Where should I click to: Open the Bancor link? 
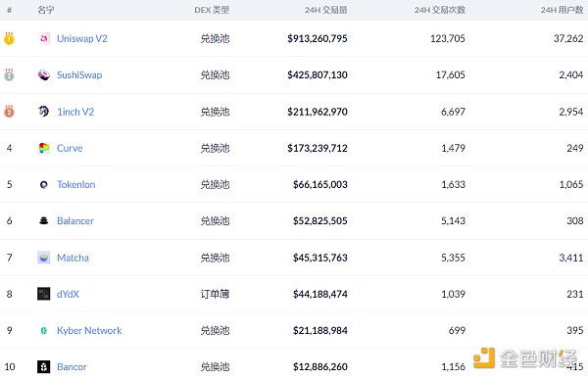coord(72,366)
